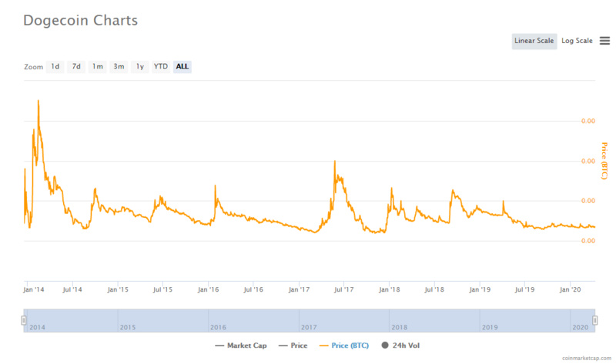This screenshot has width=616, height=364.
Task: Set zoom to 1d
Action: (55, 67)
